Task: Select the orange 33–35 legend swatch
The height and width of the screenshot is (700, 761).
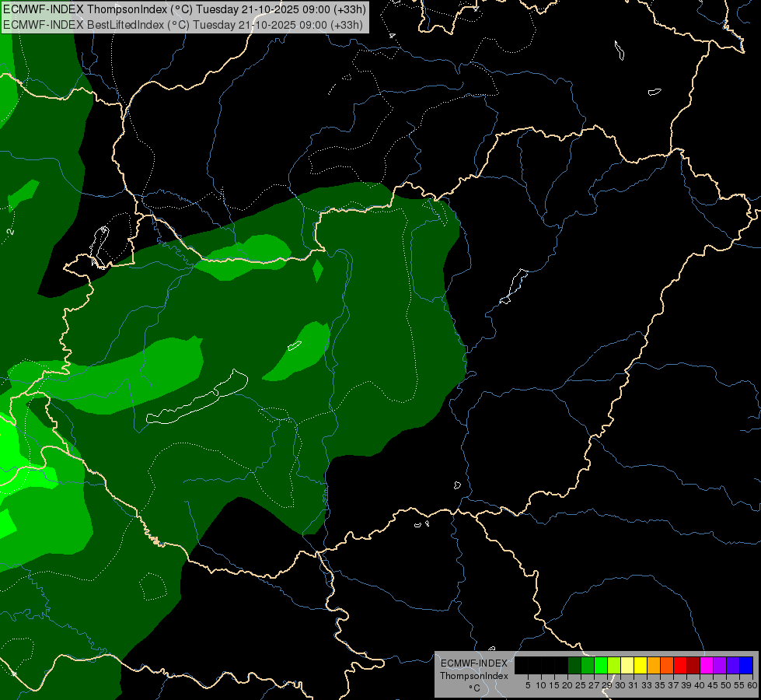Action: (x=654, y=665)
